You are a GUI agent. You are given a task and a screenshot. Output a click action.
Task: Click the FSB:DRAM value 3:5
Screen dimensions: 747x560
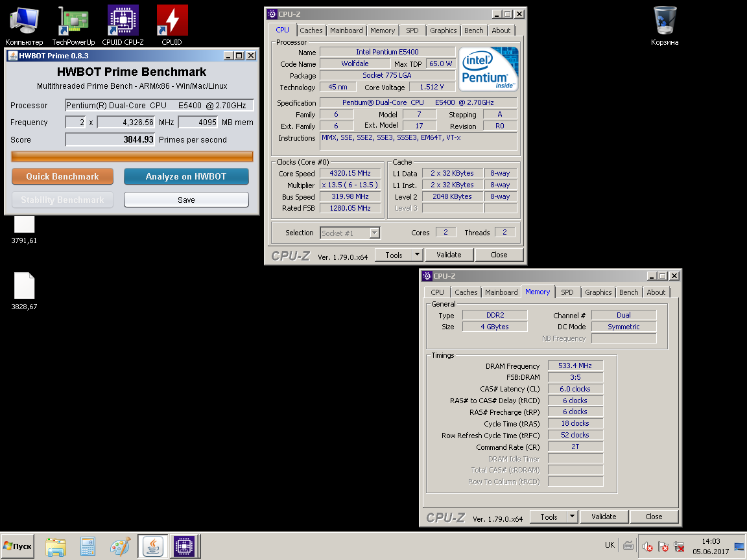575,377
